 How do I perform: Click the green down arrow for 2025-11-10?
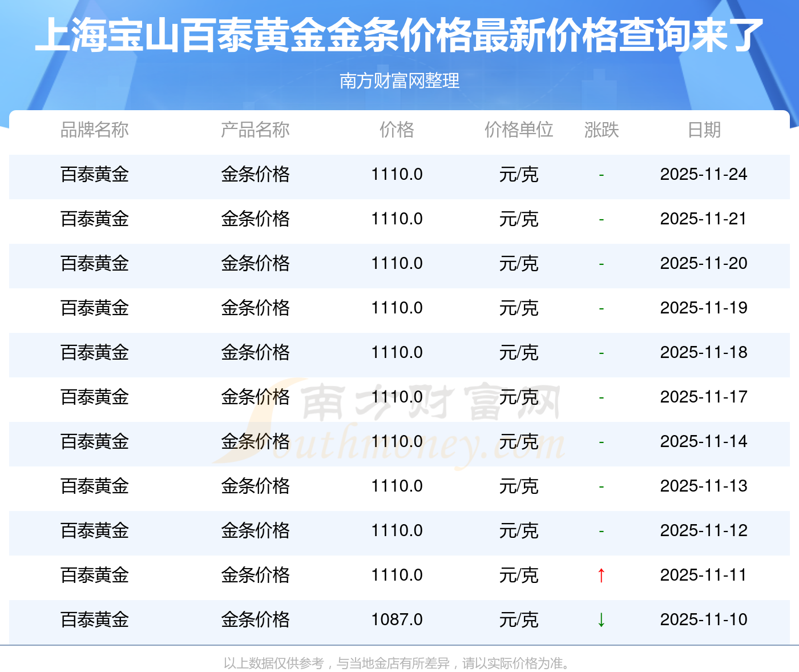pos(601,619)
